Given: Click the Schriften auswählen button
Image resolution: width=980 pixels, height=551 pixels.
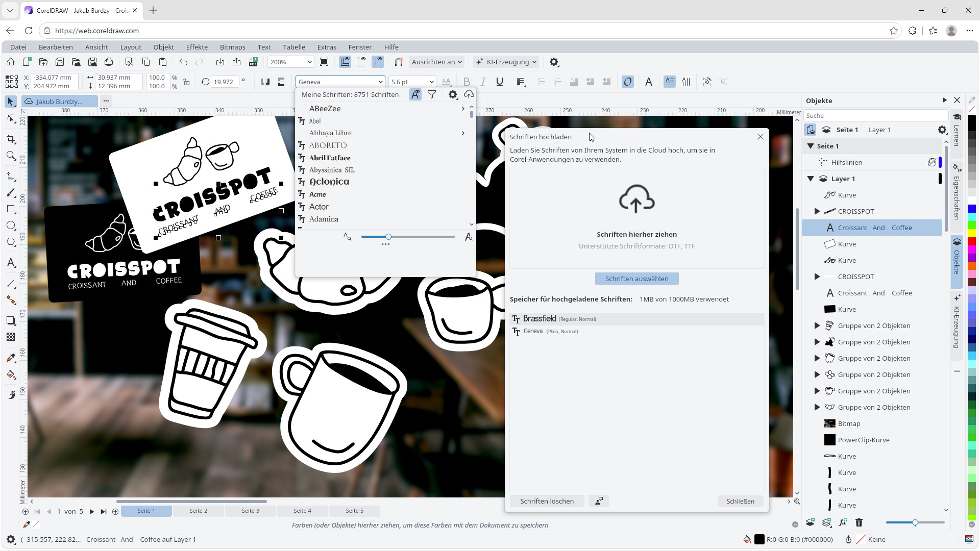Looking at the screenshot, I should point(636,279).
